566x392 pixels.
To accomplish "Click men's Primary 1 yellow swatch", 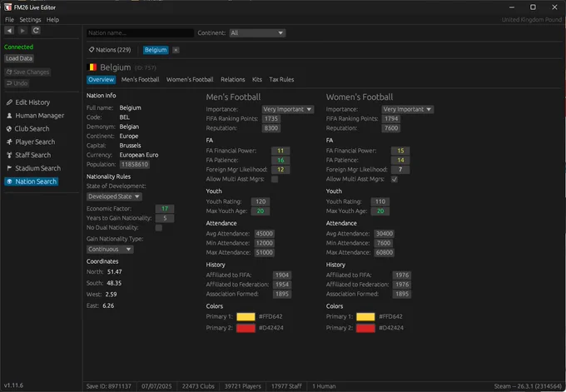I will pyautogui.click(x=246, y=317).
